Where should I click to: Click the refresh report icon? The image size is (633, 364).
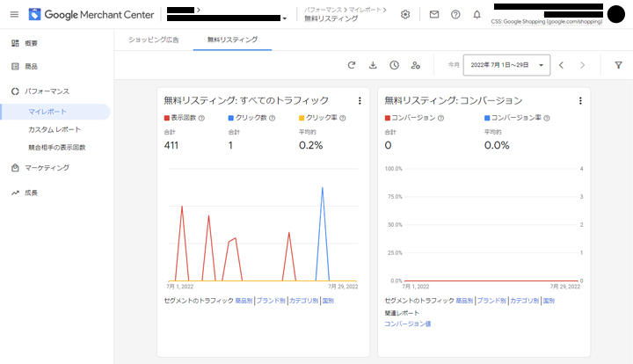point(352,65)
